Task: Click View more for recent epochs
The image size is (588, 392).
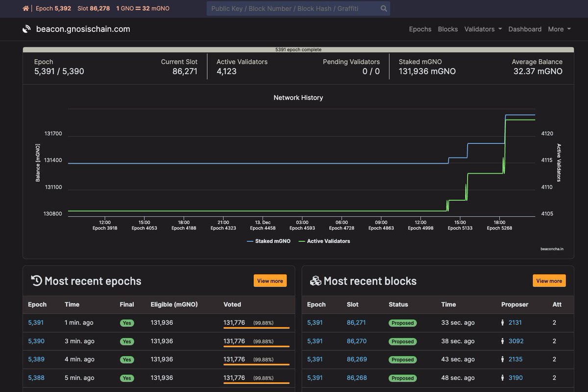Action: point(270,281)
